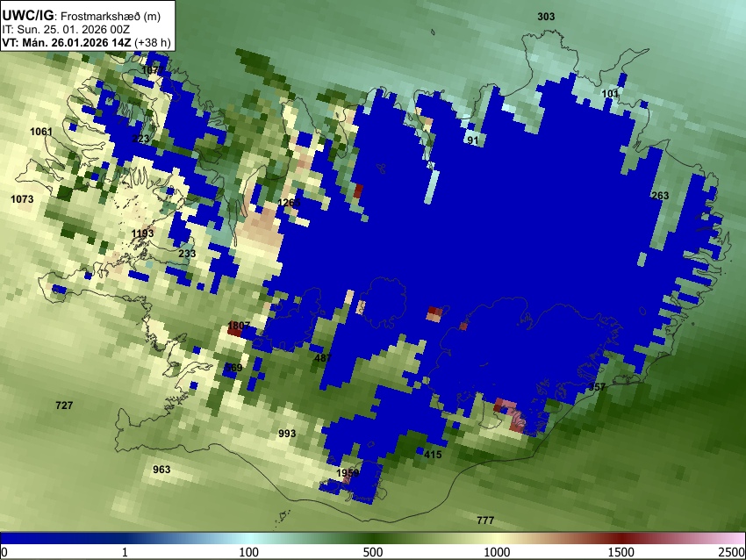Click the map value 415
Screen dimensions: 746x560
[x=433, y=455]
